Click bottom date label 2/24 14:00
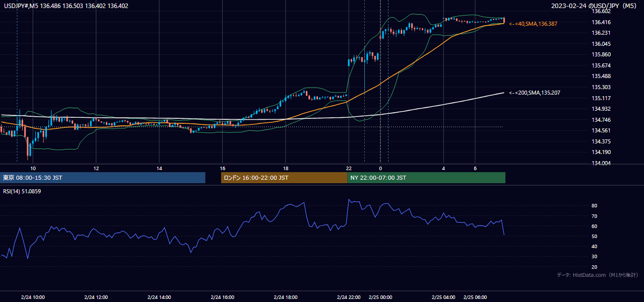The image size is (644, 302). click(x=159, y=297)
